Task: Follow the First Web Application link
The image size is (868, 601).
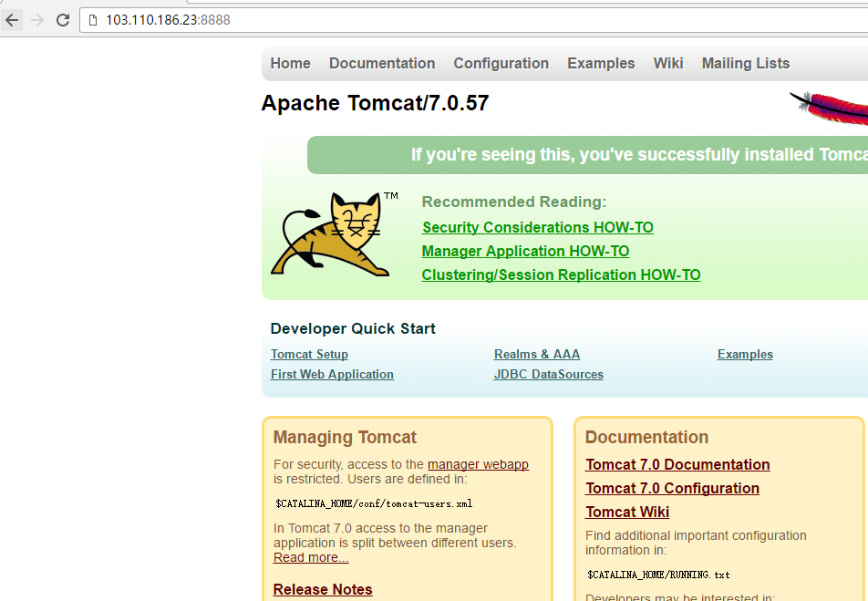Action: tap(332, 375)
